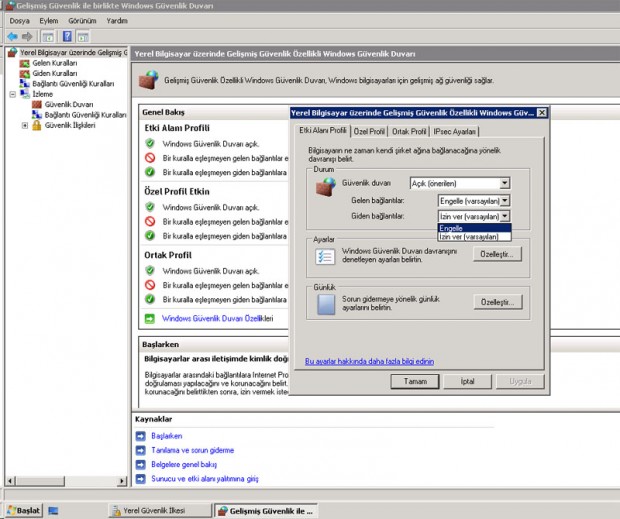
Task: Click the Giden bağlantılar dropdown arrow
Action: (505, 216)
